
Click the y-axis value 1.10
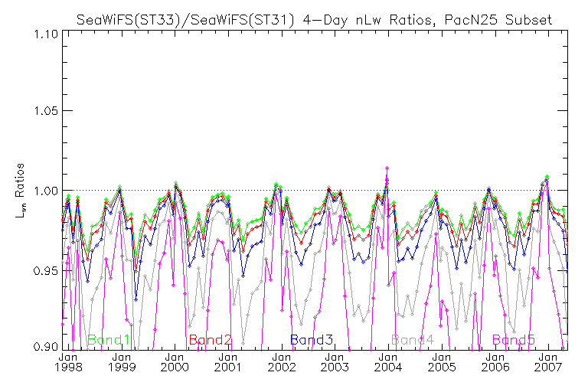pyautogui.click(x=46, y=34)
